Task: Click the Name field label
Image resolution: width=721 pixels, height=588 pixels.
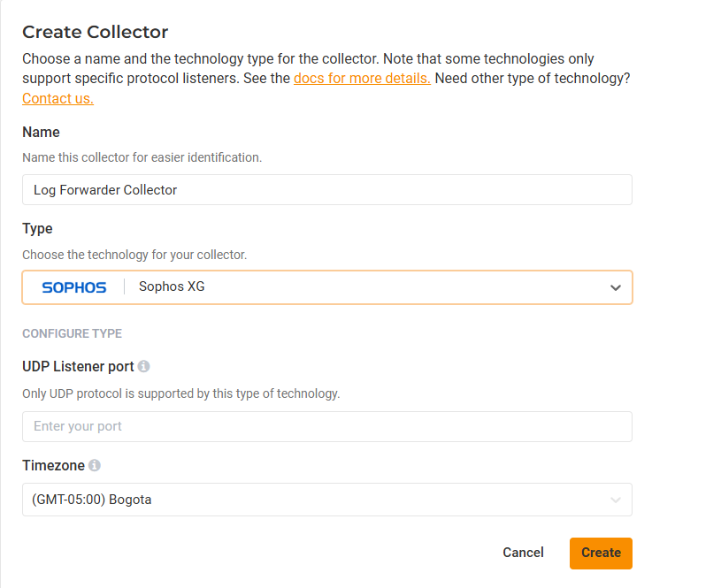Action: (41, 132)
